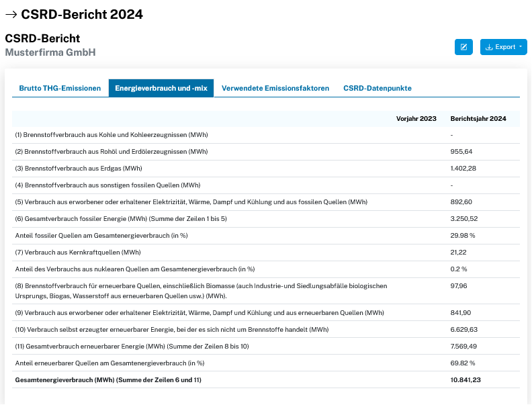This screenshot has width=532, height=405.
Task: Open the Verwendete Emissionsfaktoren tab
Action: click(275, 88)
